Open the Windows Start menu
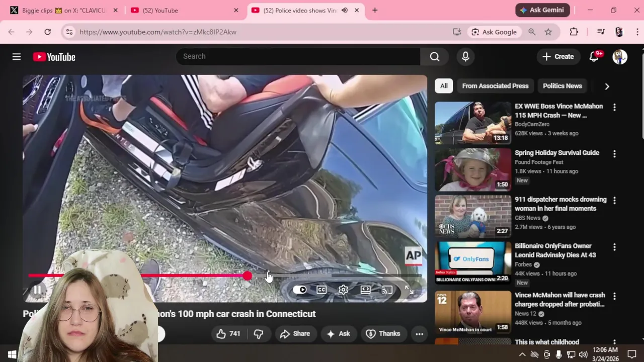The width and height of the screenshot is (644, 362). [12, 354]
